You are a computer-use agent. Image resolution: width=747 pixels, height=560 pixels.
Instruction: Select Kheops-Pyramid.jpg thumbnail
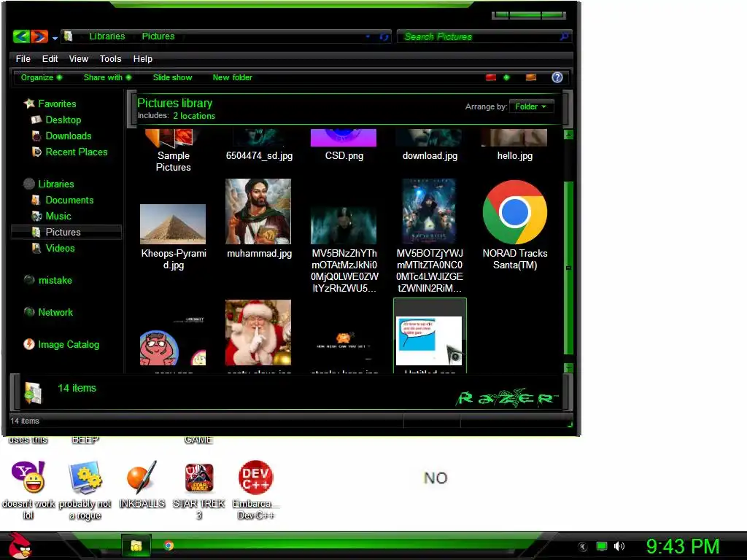173,225
